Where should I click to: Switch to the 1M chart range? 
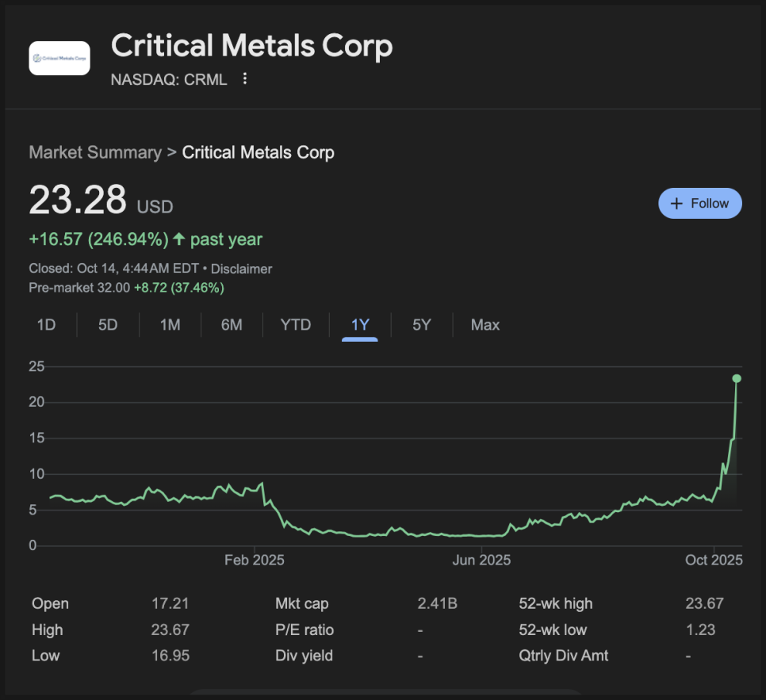(170, 325)
